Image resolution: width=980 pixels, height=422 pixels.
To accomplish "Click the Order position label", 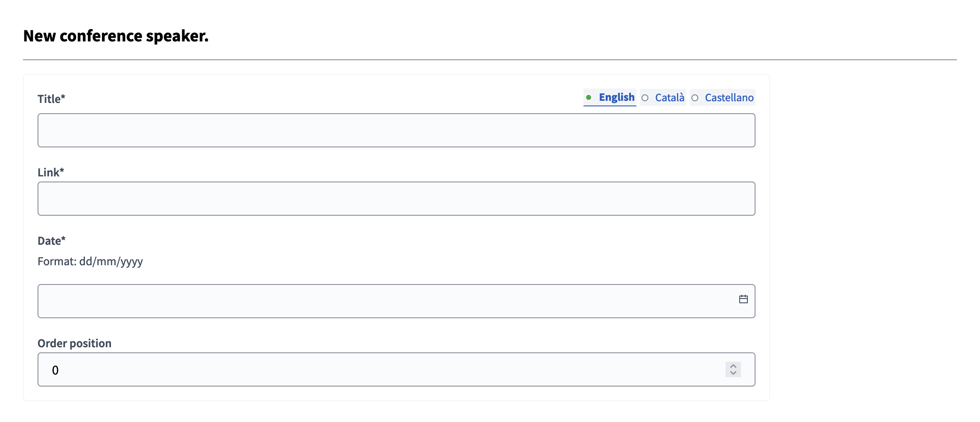I will click(74, 343).
